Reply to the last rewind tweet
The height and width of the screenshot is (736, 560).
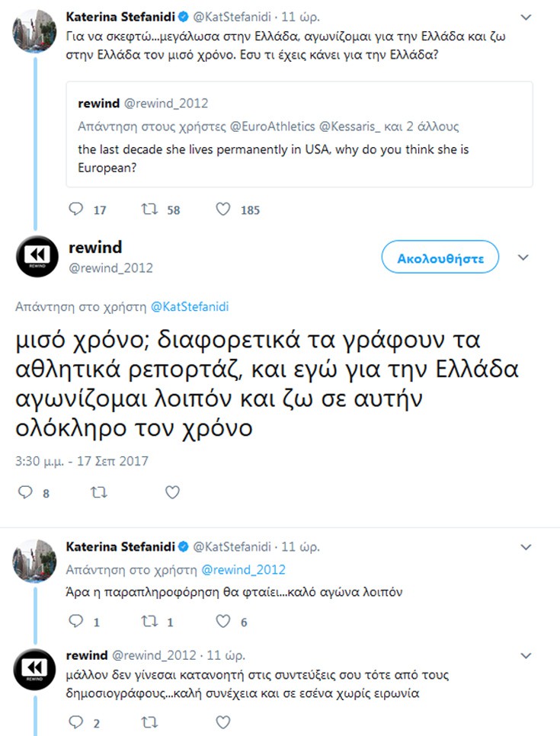click(76, 722)
